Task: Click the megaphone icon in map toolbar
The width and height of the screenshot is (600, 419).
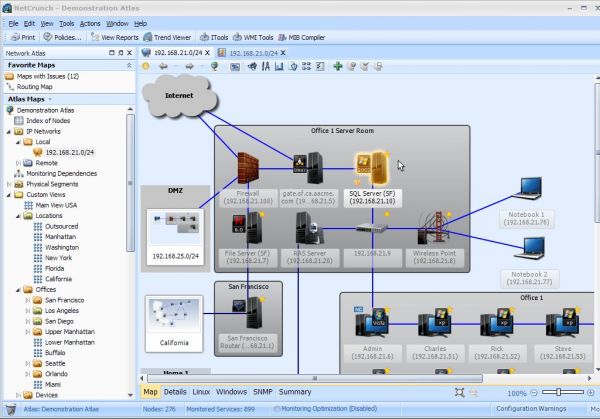Action: (252, 66)
